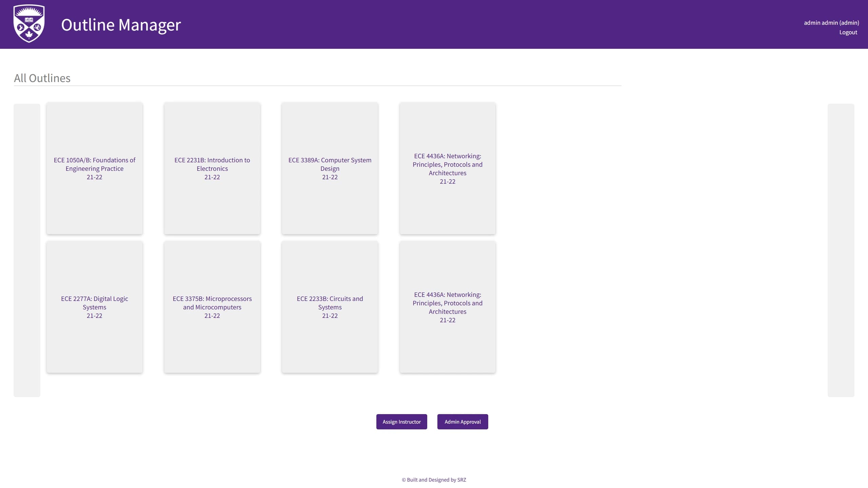The width and height of the screenshot is (868, 488).
Task: Click the Western University crest logo
Action: [x=29, y=24]
